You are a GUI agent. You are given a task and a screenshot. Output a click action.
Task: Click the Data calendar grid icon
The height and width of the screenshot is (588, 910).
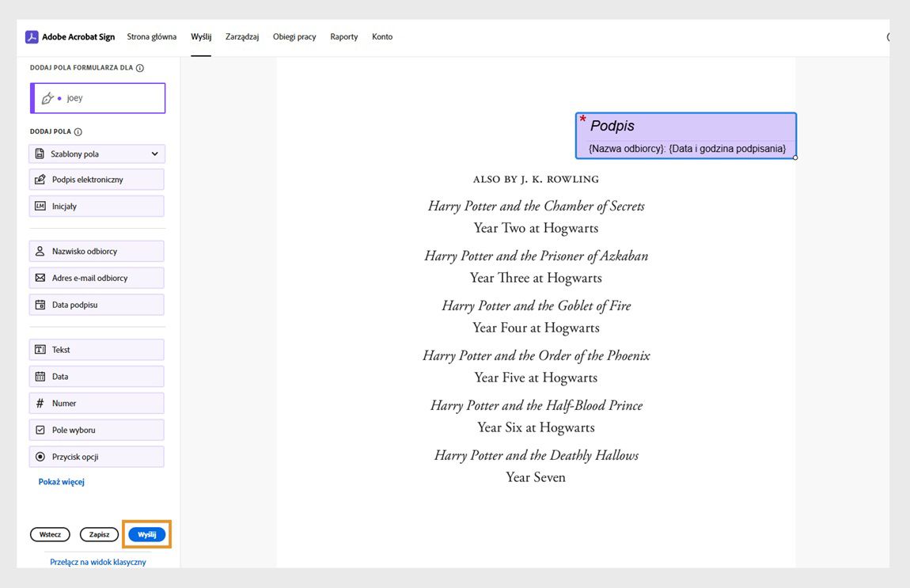click(40, 376)
